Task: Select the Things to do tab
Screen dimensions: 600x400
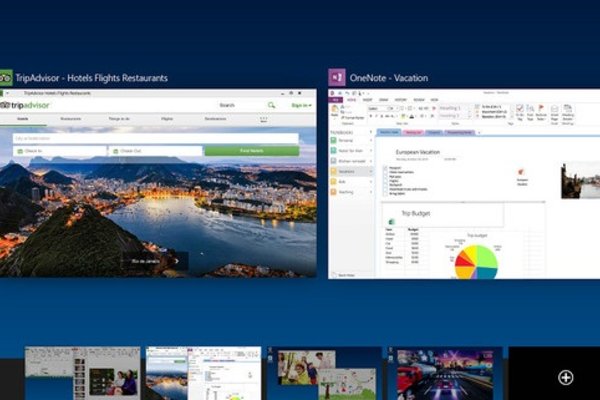Action: pyautogui.click(x=119, y=119)
